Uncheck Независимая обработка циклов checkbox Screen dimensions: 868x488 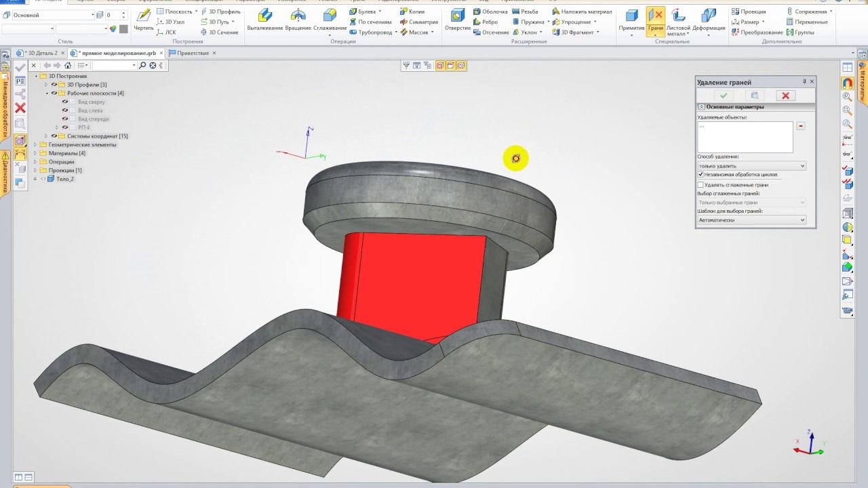click(701, 175)
